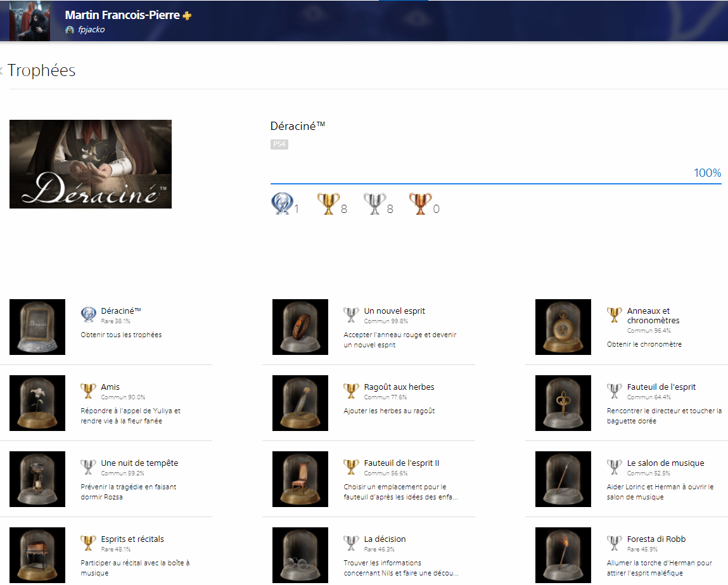
Task: Open the 'Un nouvel esprit' trophy title
Action: [x=394, y=311]
